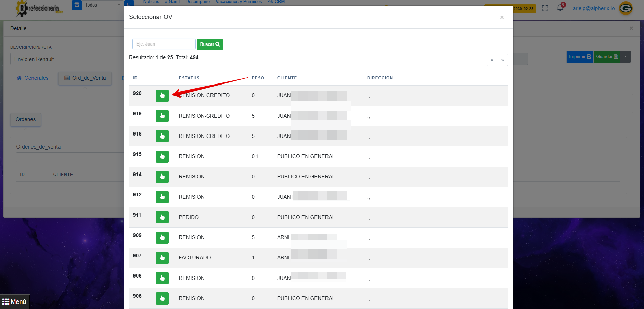The image size is (644, 309).
Task: Open the Ord_de_Venta tab
Action: [x=85, y=78]
